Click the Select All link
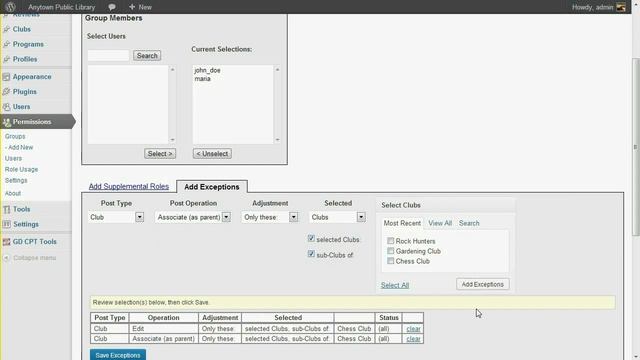 [x=395, y=285]
